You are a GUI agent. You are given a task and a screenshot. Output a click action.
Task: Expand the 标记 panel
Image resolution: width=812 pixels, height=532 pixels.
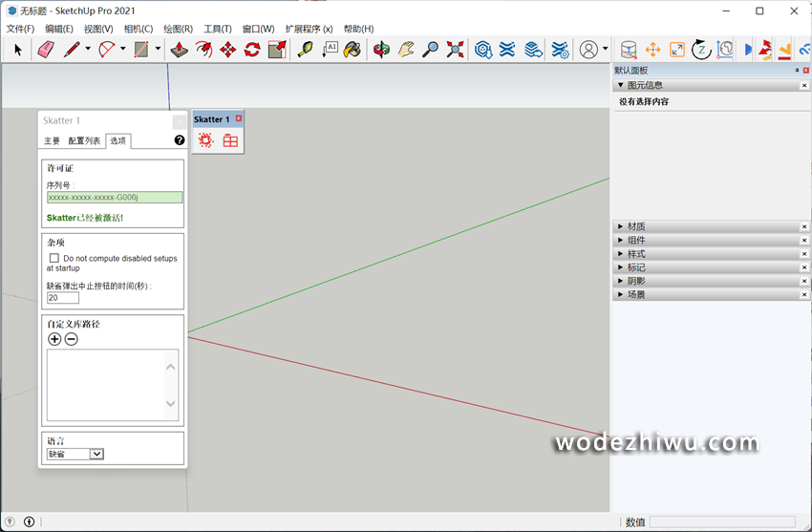(620, 267)
